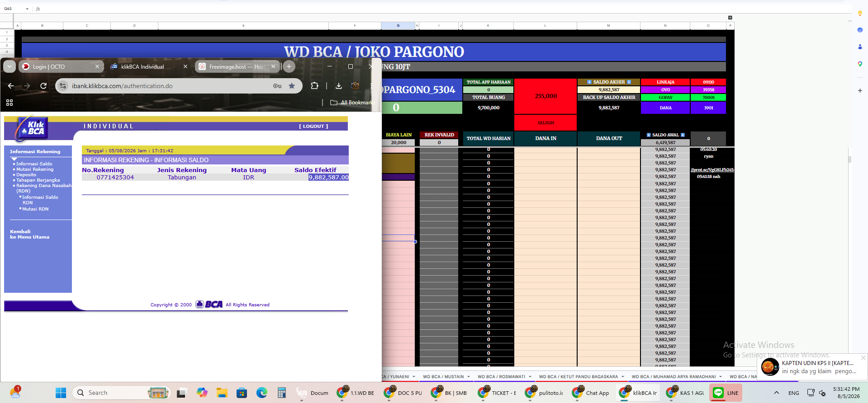Open the Chrome profile avatar

pos(355,86)
